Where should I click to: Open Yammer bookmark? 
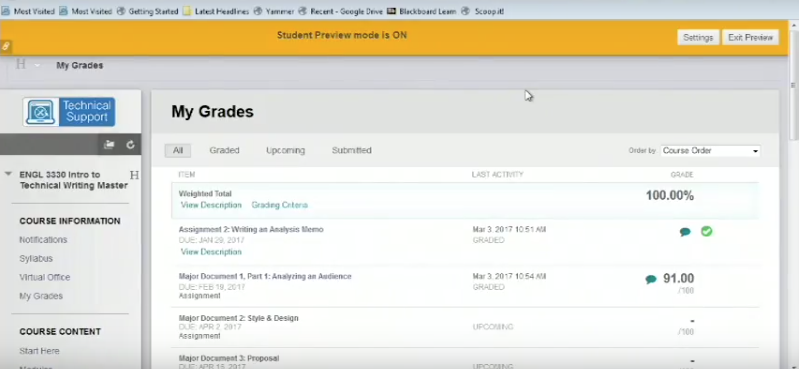(x=274, y=11)
